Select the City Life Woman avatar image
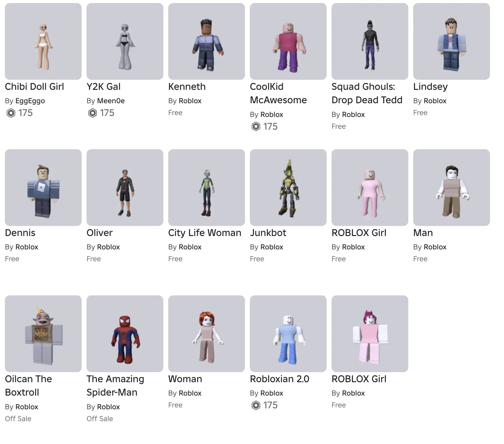Viewport: 504px width, 444px height. pos(207,188)
